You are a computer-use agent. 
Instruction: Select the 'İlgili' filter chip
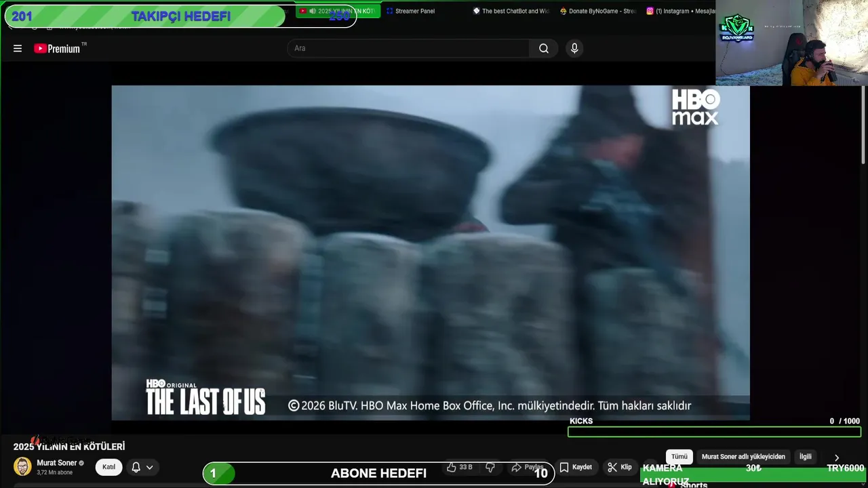point(805,457)
